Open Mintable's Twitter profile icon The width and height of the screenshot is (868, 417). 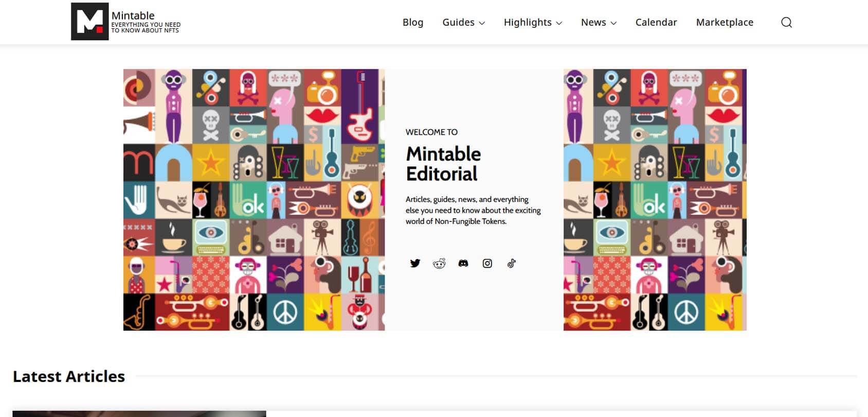coord(415,263)
